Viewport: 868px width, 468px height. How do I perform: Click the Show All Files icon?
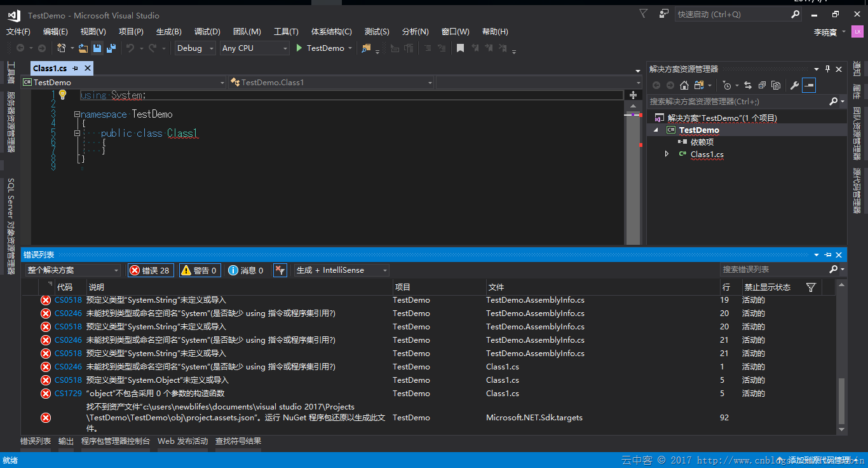click(776, 85)
